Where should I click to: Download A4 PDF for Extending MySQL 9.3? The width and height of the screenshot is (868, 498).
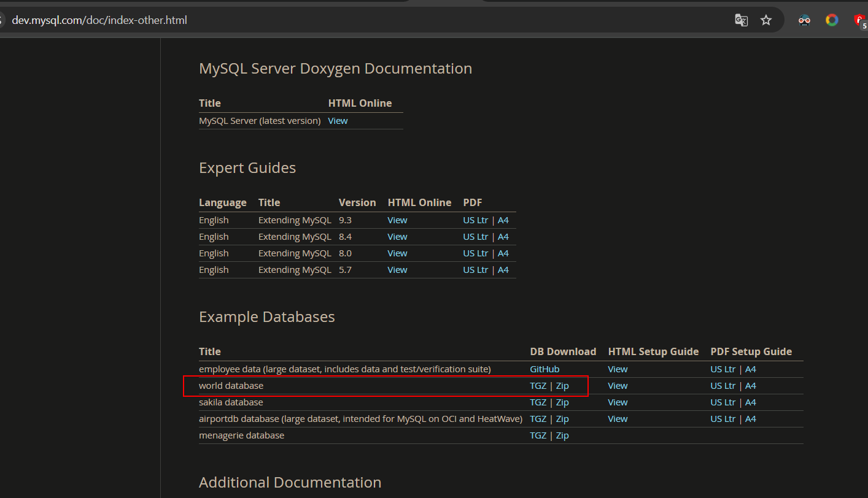click(x=503, y=220)
